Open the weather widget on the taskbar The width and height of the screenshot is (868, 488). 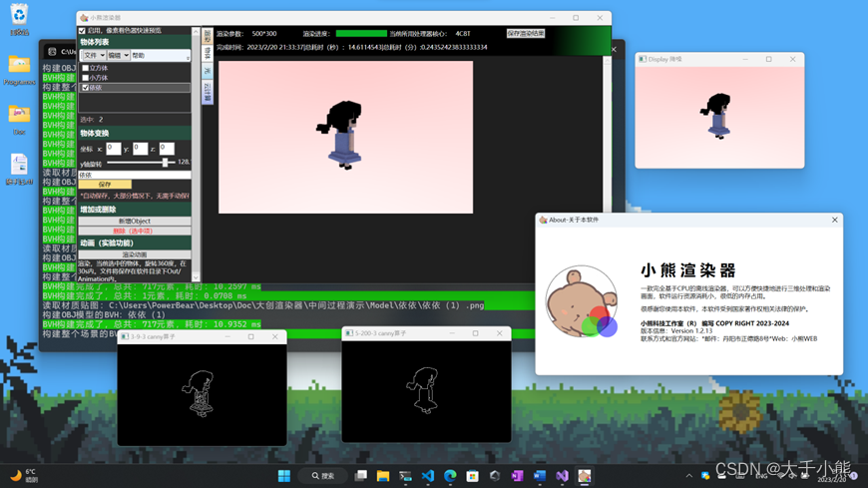(24, 476)
